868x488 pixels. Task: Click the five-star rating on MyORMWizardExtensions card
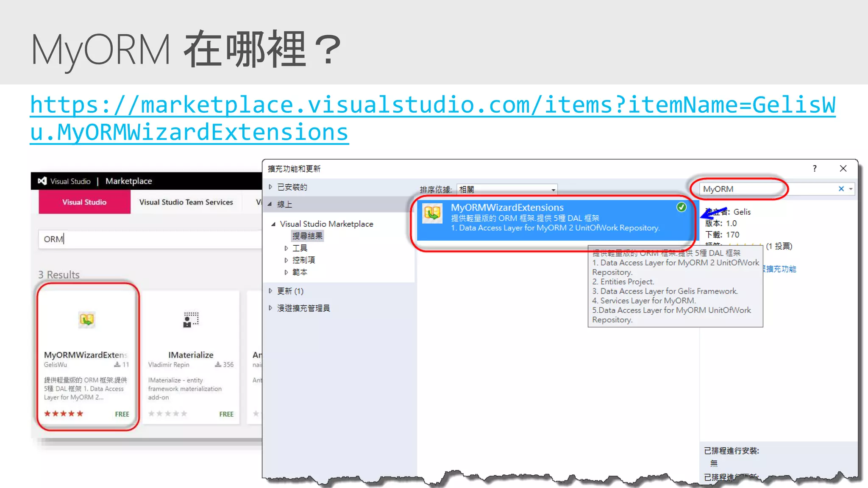[x=64, y=413]
